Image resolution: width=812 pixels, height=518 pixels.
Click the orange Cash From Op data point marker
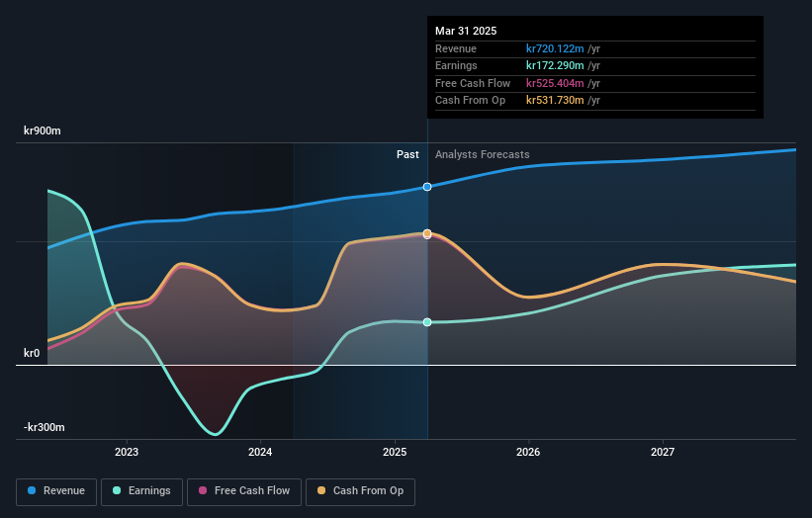427,234
